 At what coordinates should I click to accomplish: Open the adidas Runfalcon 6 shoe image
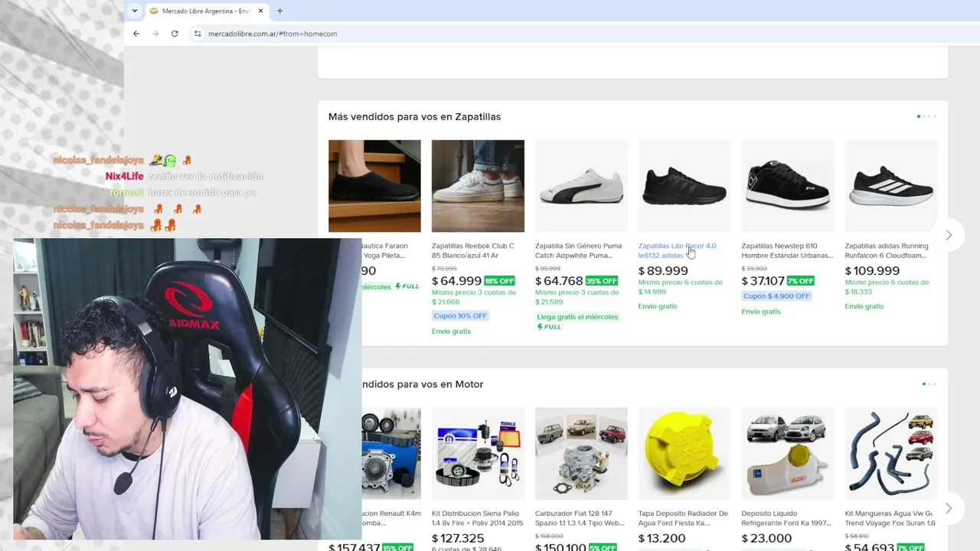tap(891, 186)
